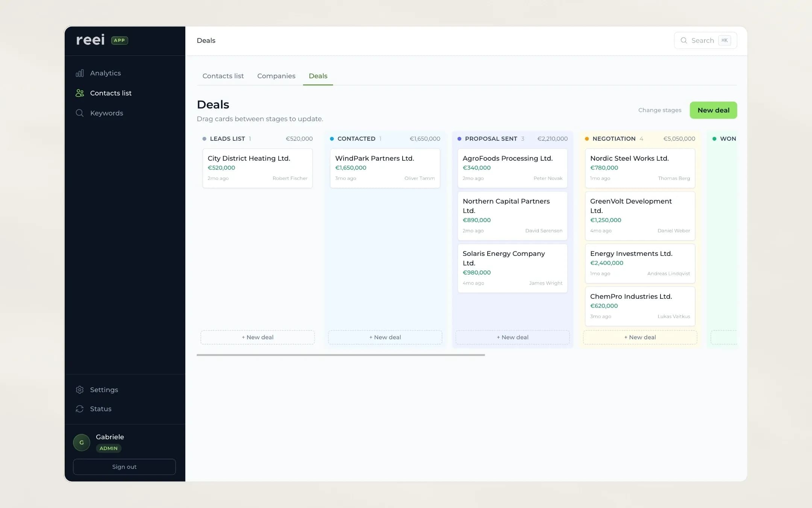Select the Deals tab
Screen dimensions: 812x508
click(x=318, y=76)
